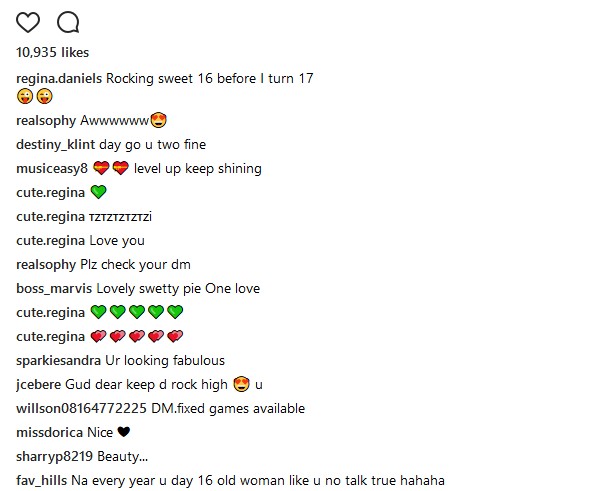Visit boss_marvis profile
Viewport: 600px width, 491px height.
point(54,289)
